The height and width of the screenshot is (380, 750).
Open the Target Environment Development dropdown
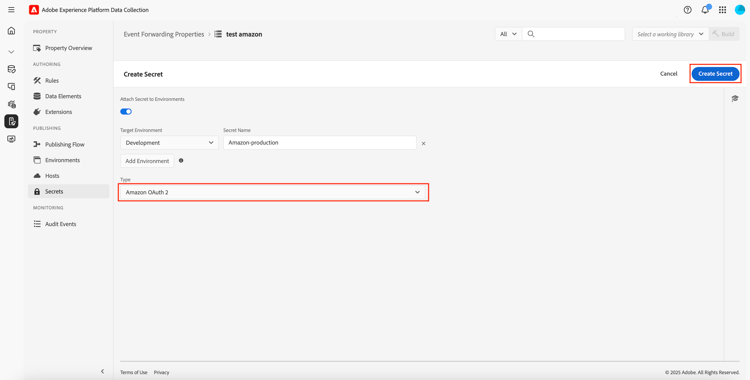pyautogui.click(x=169, y=143)
